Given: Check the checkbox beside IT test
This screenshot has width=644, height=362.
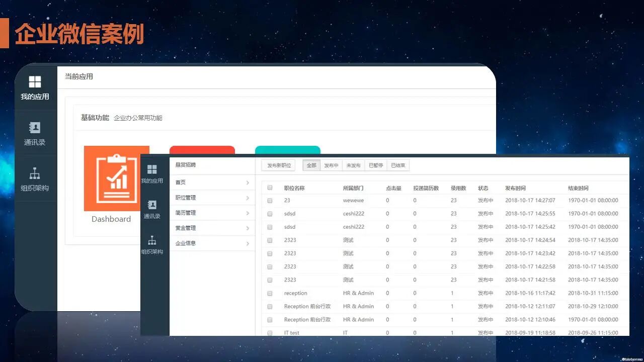Looking at the screenshot, I should point(269,332).
